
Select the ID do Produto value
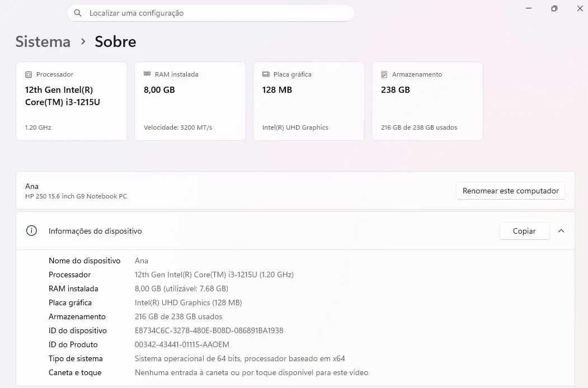coord(182,344)
